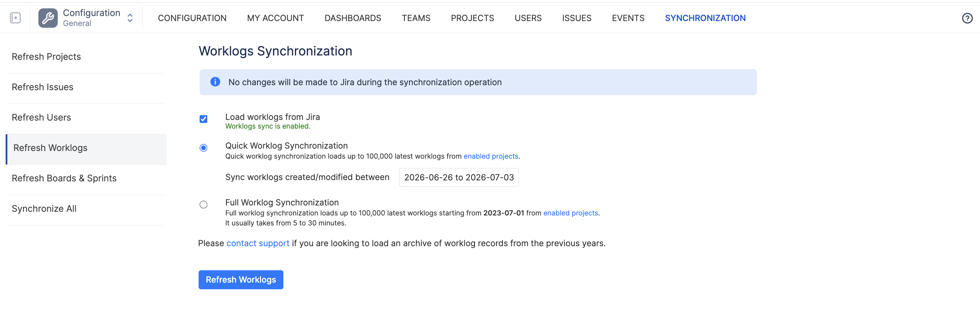Select Quick Worklog Synchronization radio button
980x314 pixels.
click(204, 148)
